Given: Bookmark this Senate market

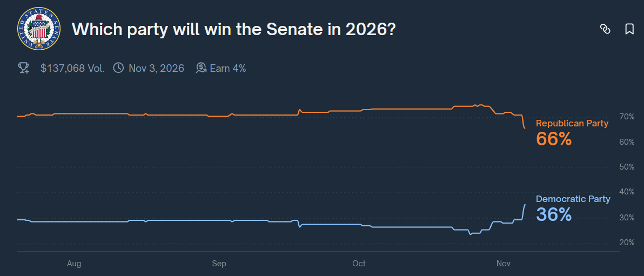Looking at the screenshot, I should coord(629,29).
